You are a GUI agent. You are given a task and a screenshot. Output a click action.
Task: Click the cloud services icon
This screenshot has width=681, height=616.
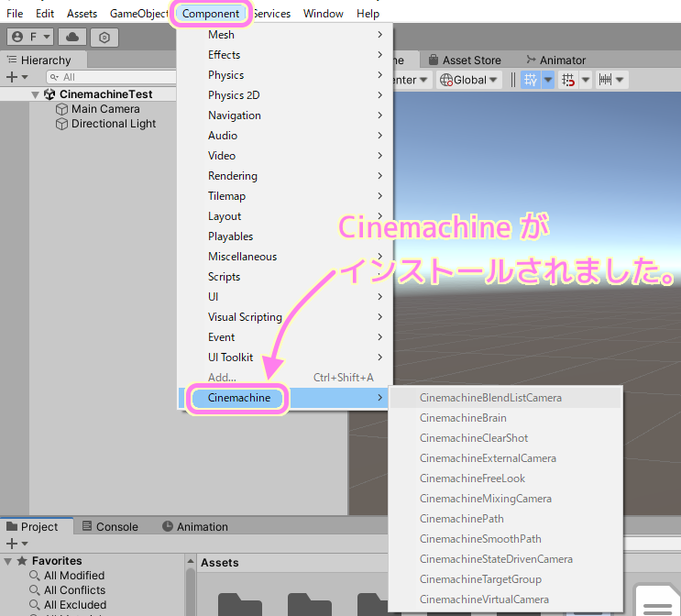pyautogui.click(x=72, y=37)
